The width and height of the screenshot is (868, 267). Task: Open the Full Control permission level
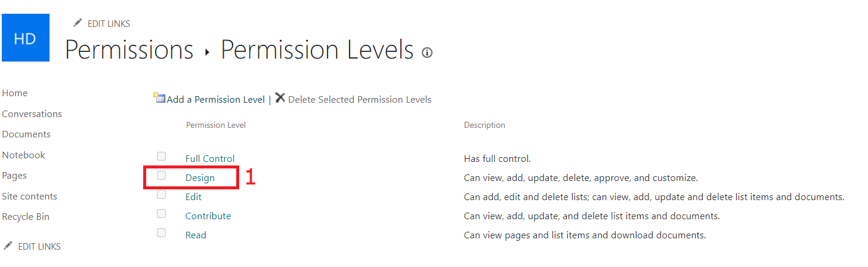[210, 159]
